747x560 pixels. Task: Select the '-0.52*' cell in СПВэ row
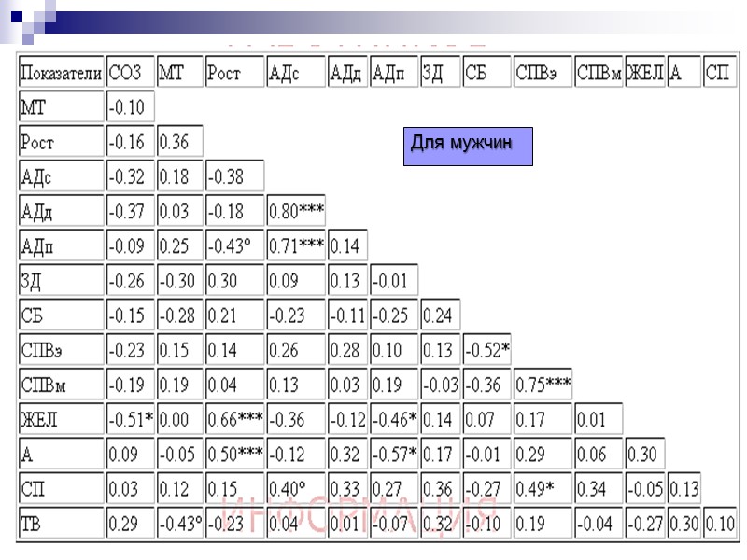tap(486, 350)
